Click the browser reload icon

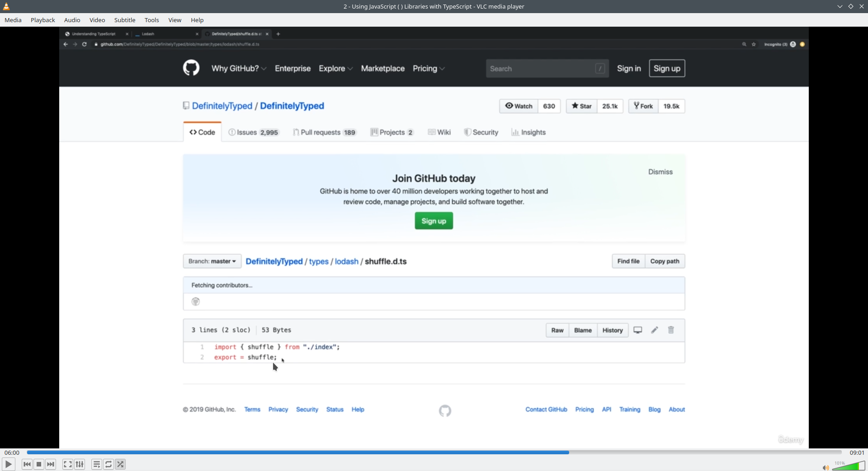tap(85, 44)
